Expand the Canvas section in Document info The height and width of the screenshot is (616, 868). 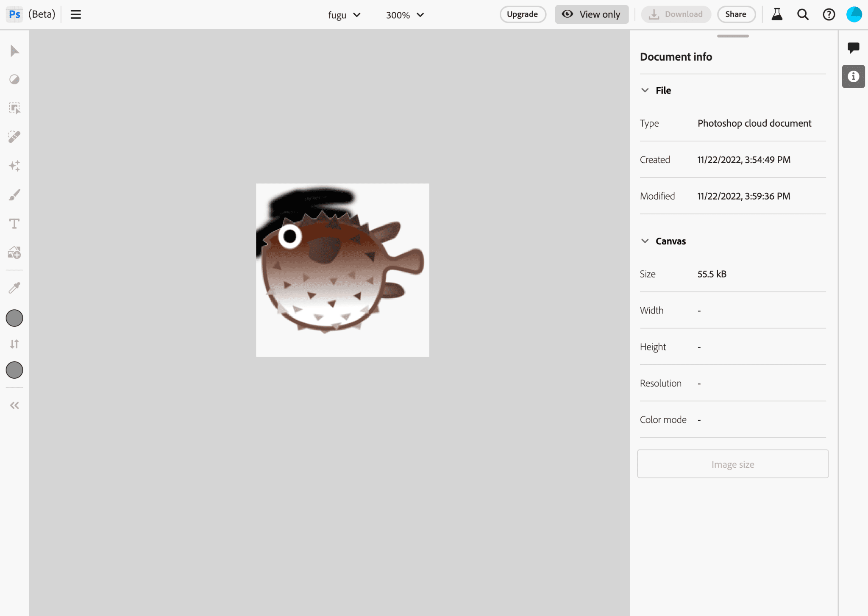(645, 241)
